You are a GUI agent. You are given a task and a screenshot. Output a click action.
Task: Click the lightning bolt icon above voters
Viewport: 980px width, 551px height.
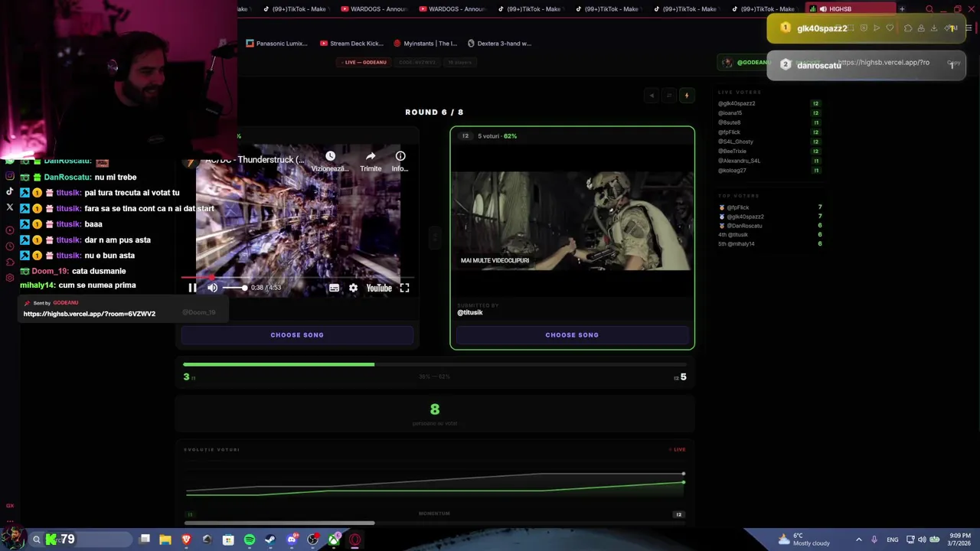[686, 96]
